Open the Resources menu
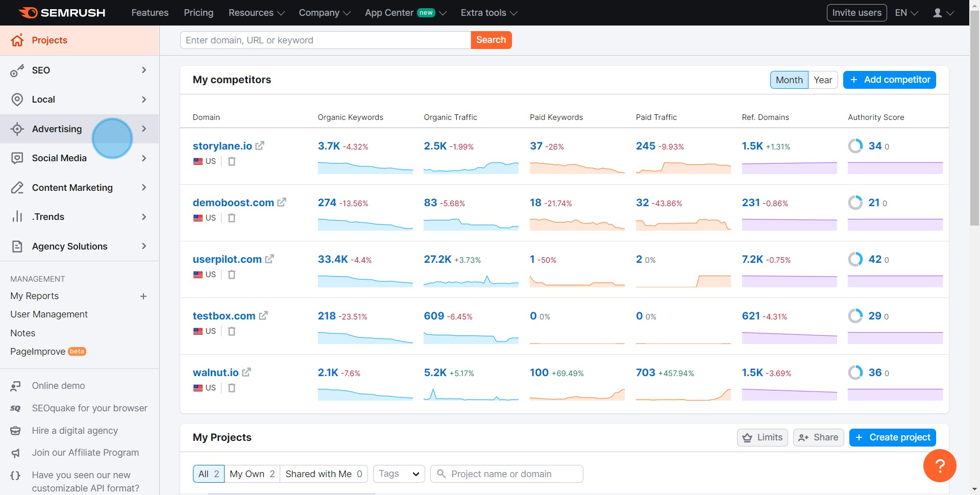 256,13
